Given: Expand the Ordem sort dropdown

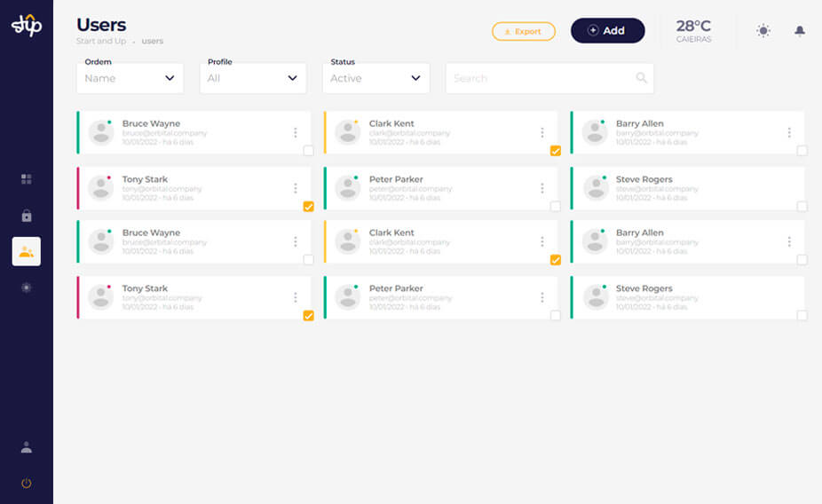Looking at the screenshot, I should pyautogui.click(x=130, y=78).
